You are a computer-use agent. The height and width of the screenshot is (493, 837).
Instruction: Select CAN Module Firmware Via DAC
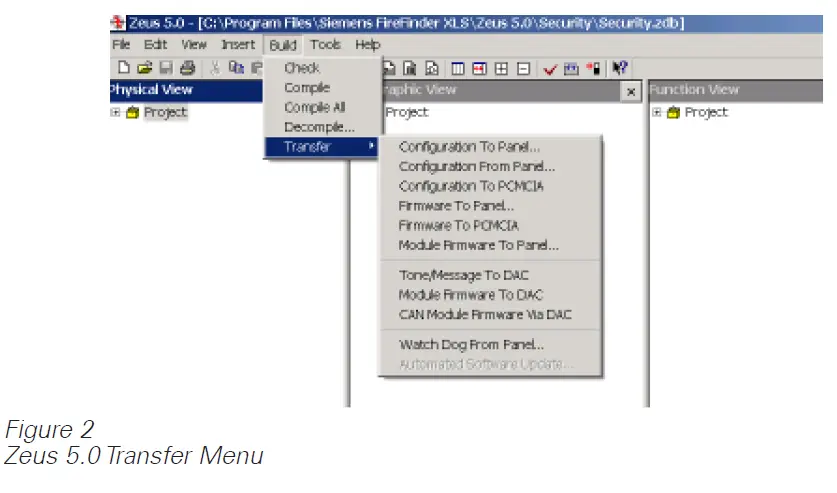click(491, 315)
